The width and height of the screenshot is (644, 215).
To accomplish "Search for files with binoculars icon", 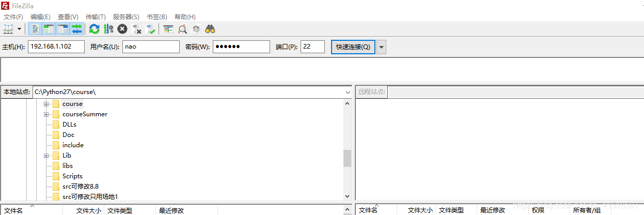I will click(x=210, y=29).
